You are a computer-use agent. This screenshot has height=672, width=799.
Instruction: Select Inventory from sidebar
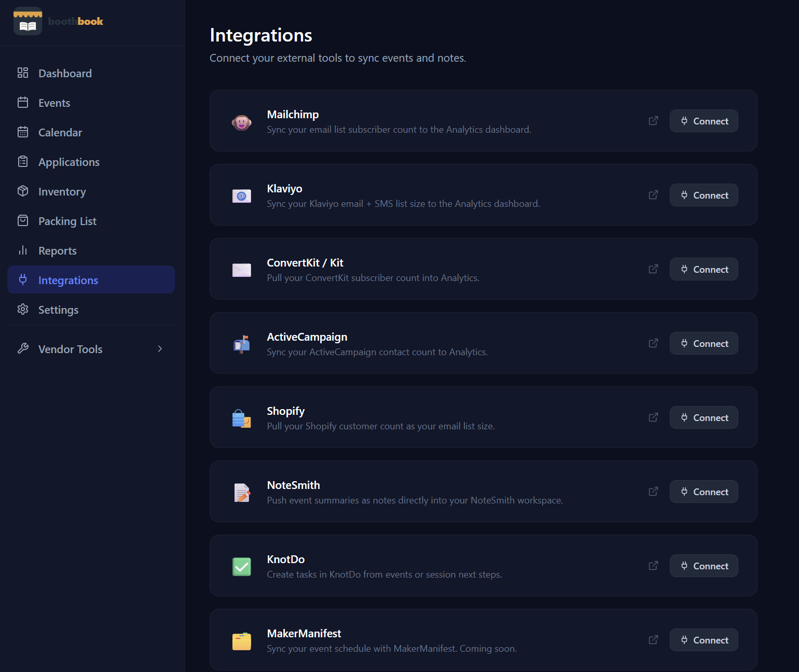[91, 191]
